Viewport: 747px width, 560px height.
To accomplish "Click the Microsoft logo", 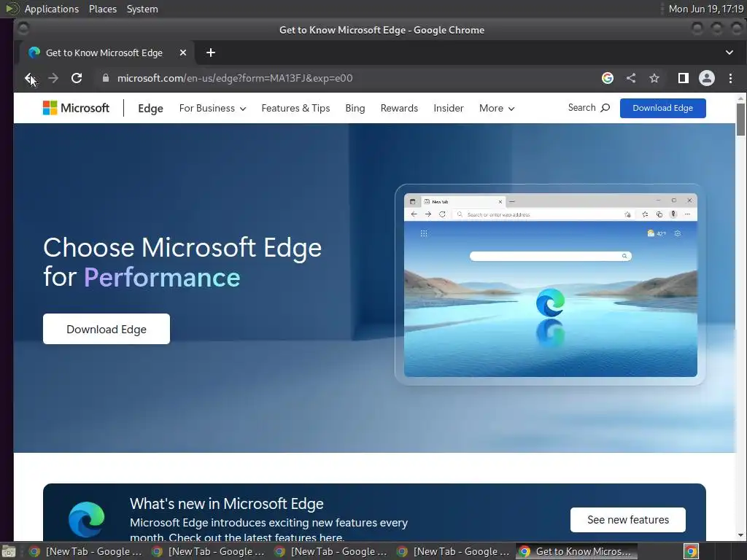I will coord(76,108).
